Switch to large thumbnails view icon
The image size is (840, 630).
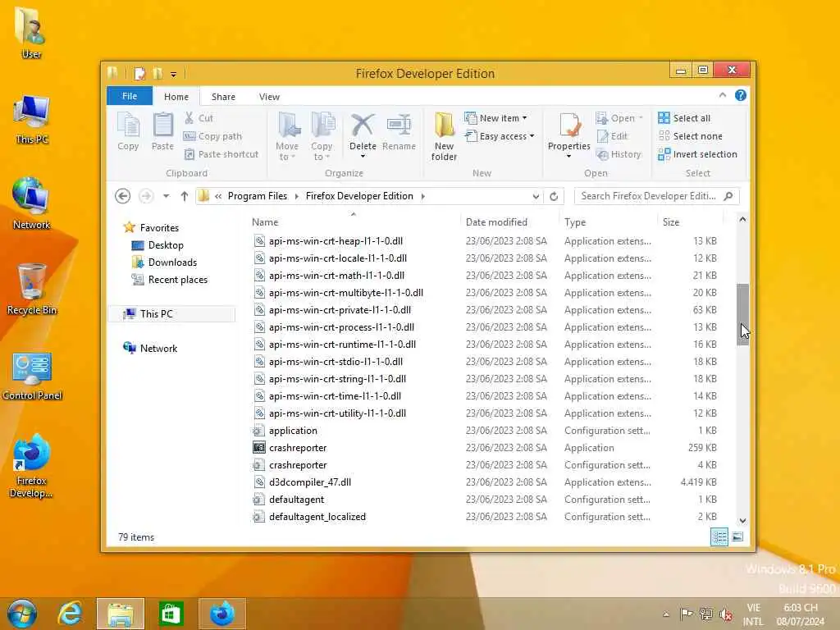(x=737, y=536)
